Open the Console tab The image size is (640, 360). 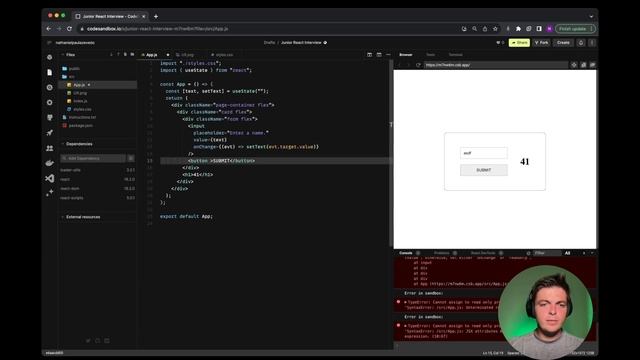(x=406, y=253)
